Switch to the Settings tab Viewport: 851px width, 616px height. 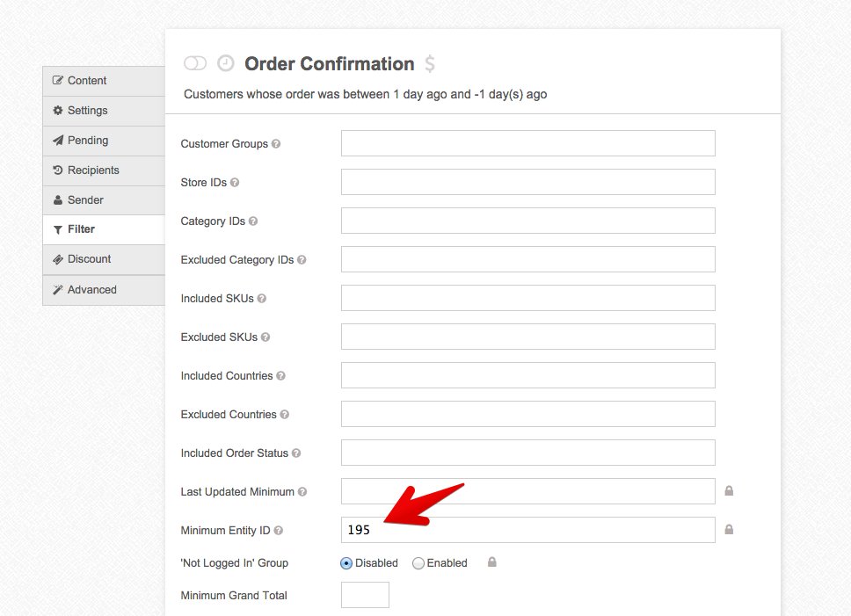tap(104, 111)
